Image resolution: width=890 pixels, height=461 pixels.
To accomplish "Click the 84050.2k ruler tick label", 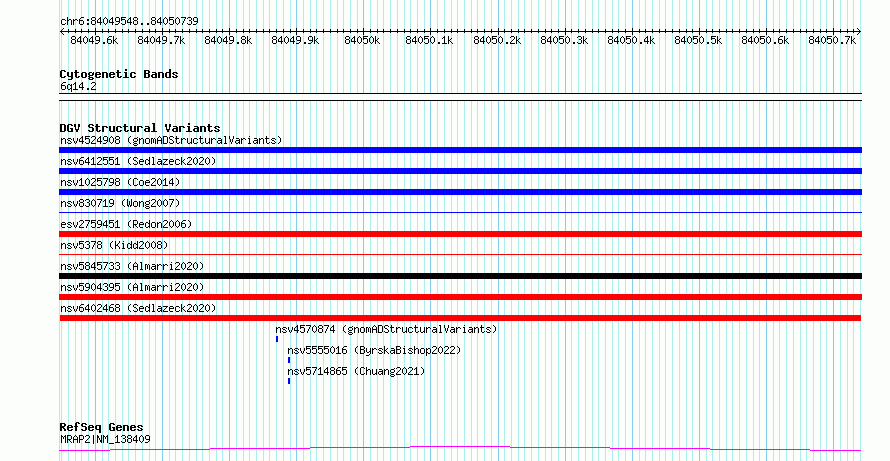I will (x=497, y=40).
